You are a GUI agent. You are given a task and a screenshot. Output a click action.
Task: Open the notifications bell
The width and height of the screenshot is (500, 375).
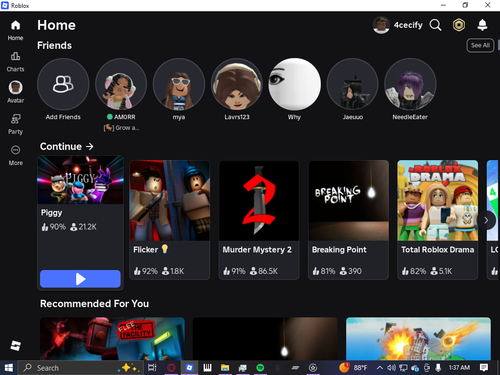(482, 25)
